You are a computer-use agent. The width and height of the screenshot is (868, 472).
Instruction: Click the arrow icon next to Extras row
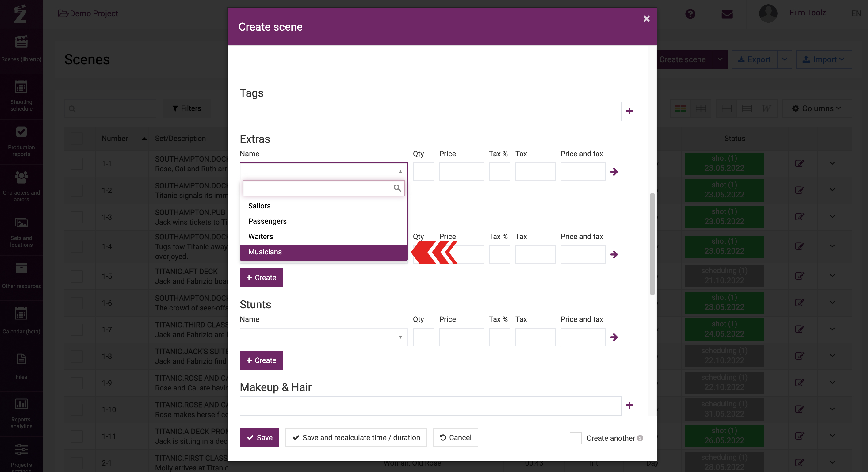[614, 172]
